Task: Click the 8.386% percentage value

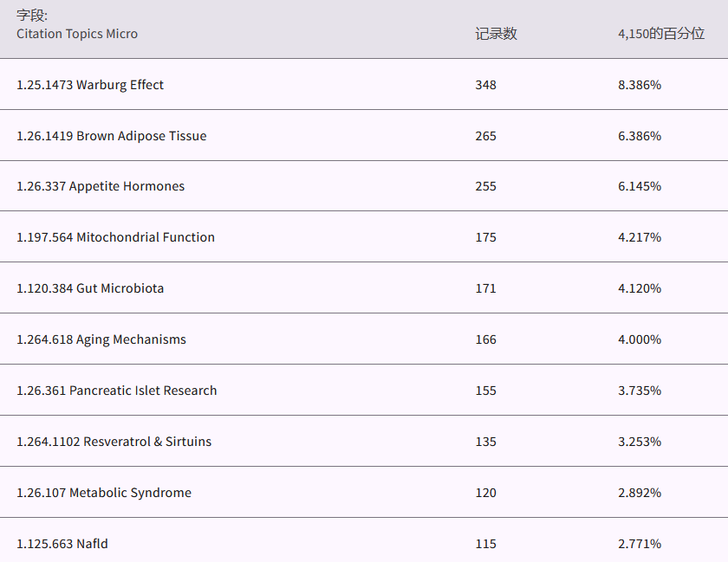Action: pos(640,85)
